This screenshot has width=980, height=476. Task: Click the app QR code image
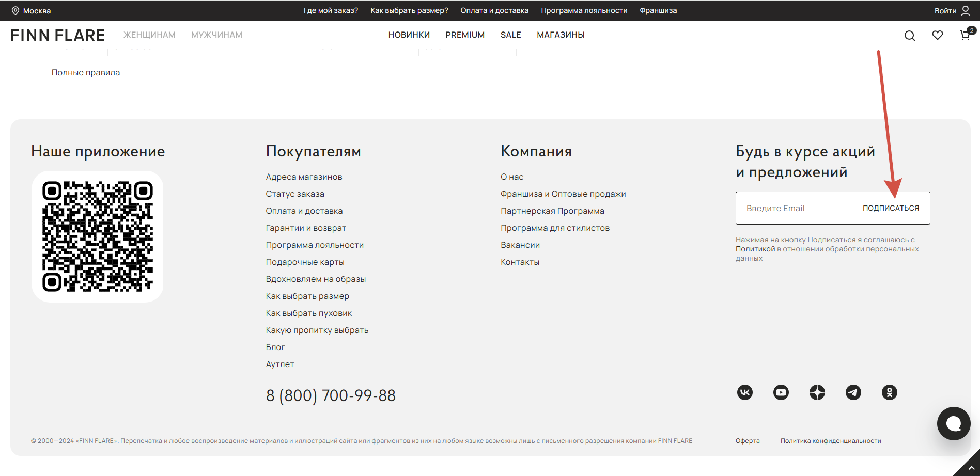point(98,236)
